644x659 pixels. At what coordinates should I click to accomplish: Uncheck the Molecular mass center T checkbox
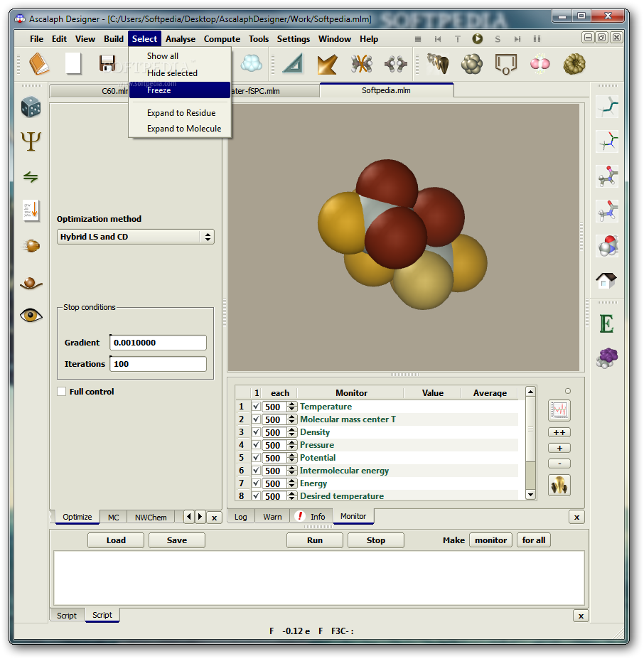(x=256, y=419)
